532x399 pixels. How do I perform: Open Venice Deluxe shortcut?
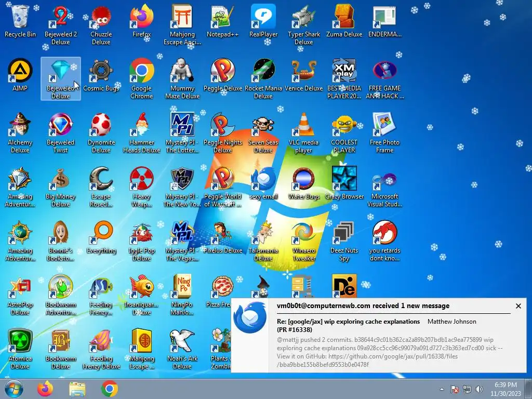tap(303, 75)
